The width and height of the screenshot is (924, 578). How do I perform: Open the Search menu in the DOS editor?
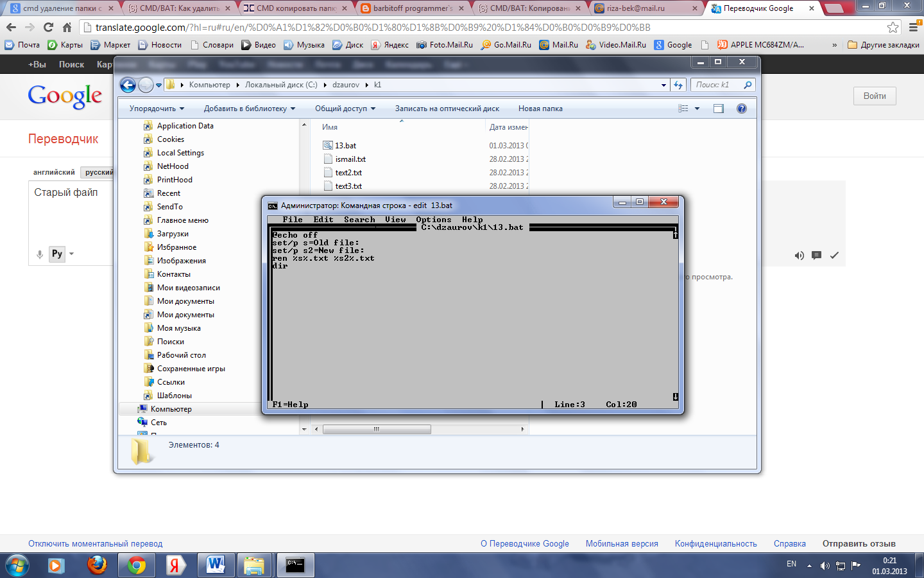click(x=359, y=220)
